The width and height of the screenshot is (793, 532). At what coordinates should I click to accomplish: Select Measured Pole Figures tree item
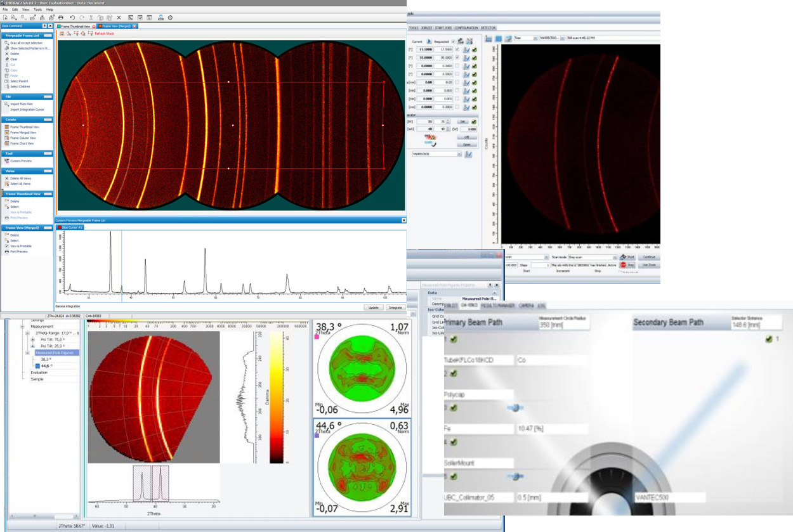(57, 353)
